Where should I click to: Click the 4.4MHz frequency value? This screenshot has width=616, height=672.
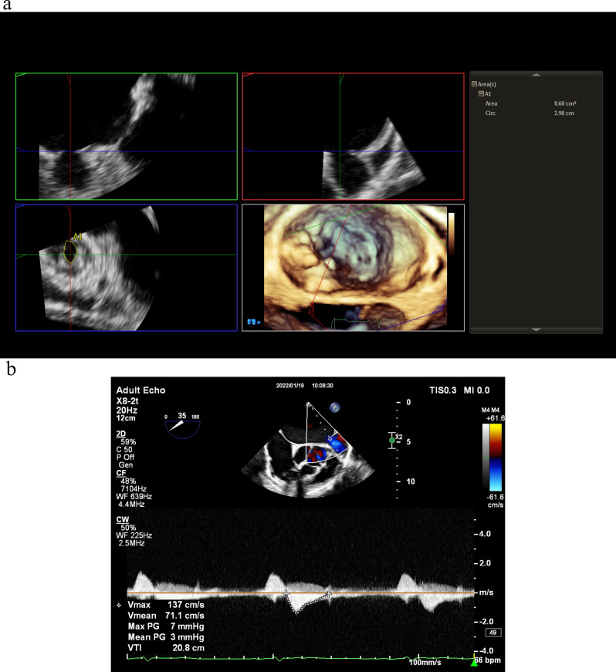[131, 505]
